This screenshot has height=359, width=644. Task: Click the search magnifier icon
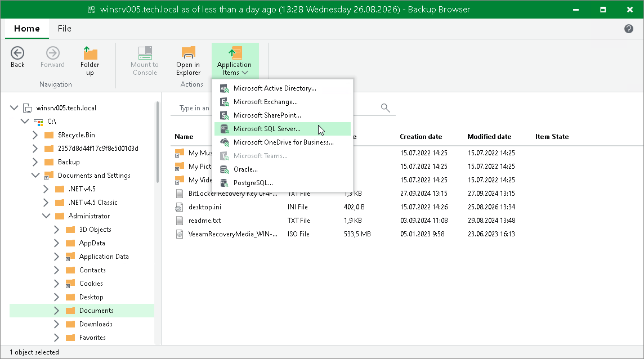pyautogui.click(x=385, y=107)
